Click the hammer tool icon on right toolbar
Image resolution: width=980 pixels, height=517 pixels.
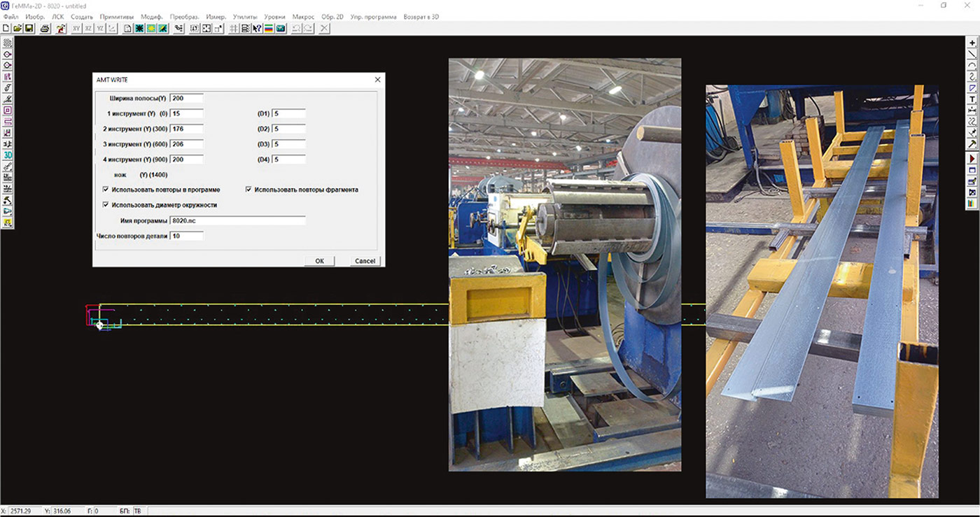972,143
